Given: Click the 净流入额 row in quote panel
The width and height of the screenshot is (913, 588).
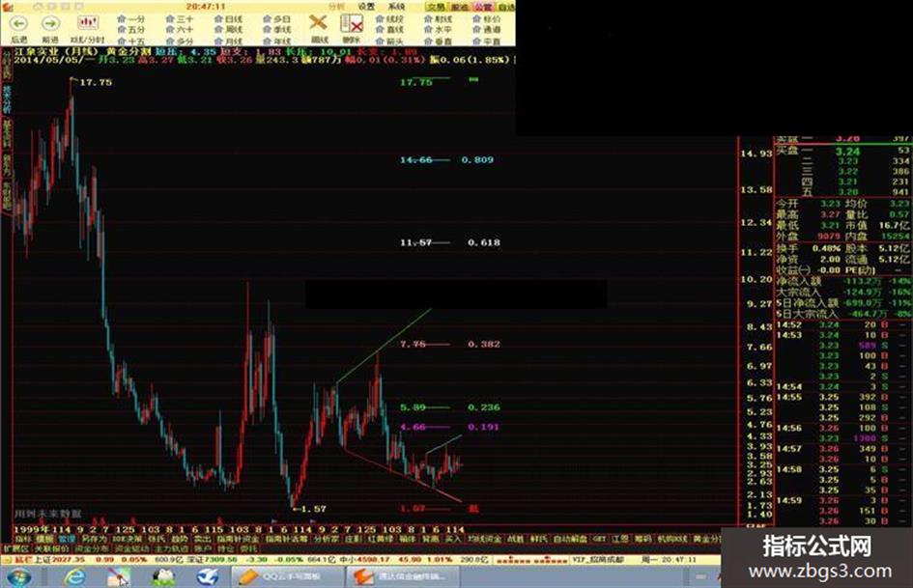Looking at the screenshot, I should point(842,281).
